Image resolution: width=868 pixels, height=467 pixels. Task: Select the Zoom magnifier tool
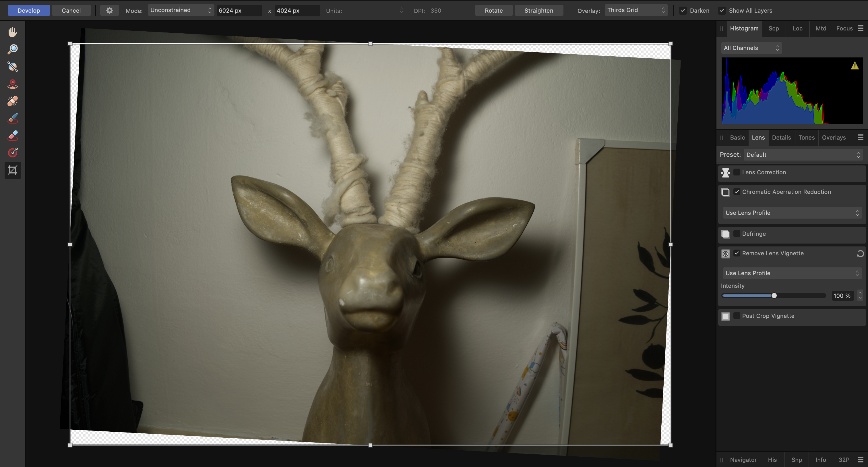tap(12, 49)
